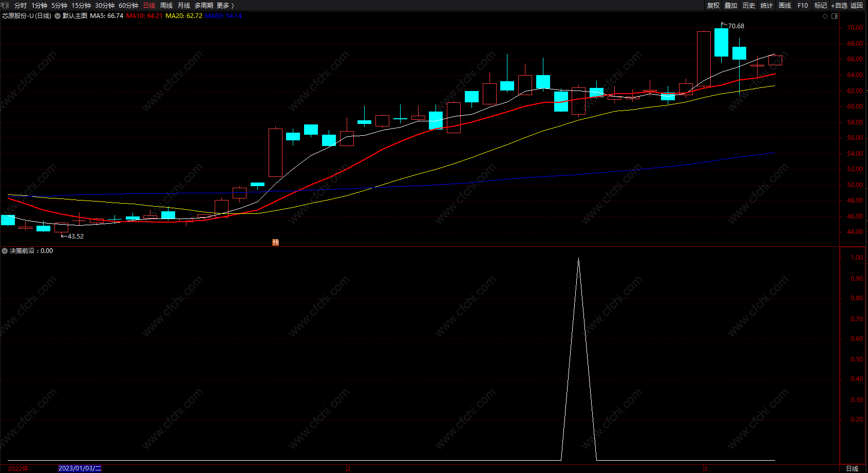Select the 5分钟 period tab
The width and height of the screenshot is (868, 473).
(x=59, y=5)
